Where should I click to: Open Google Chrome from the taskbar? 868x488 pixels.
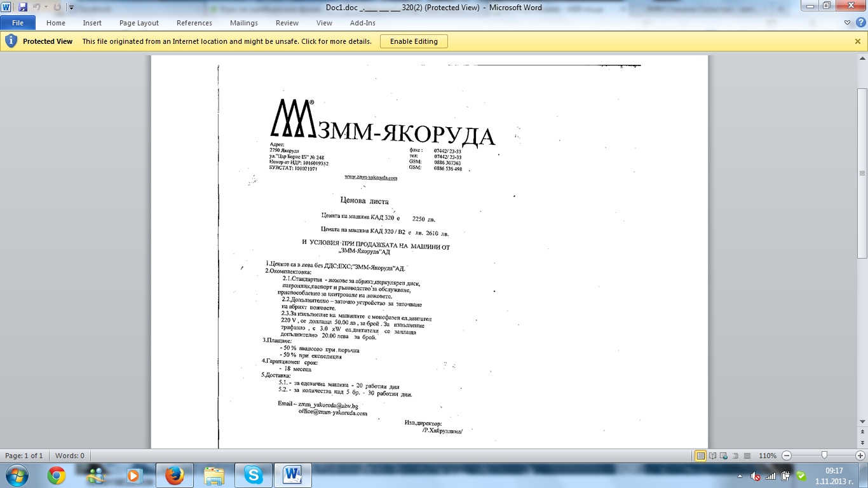coord(57,475)
